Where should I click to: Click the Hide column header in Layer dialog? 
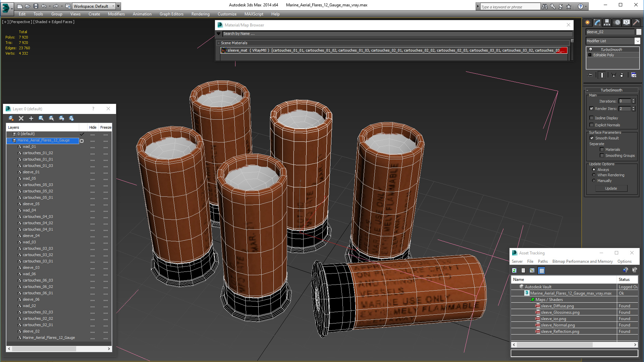[93, 127]
